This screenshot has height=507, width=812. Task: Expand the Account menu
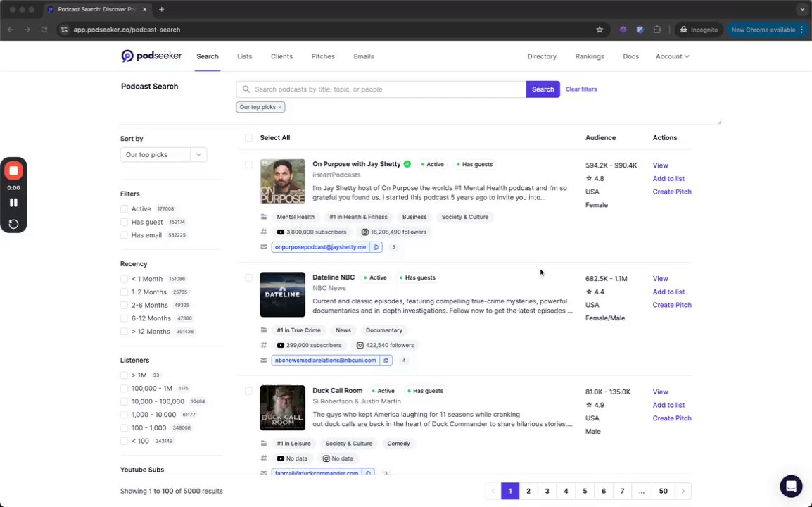pos(672,56)
